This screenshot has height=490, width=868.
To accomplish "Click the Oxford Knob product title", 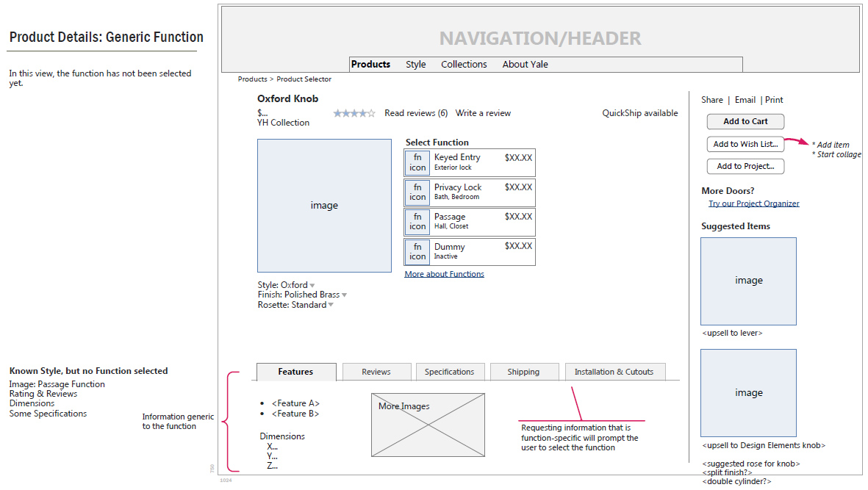I will [288, 98].
